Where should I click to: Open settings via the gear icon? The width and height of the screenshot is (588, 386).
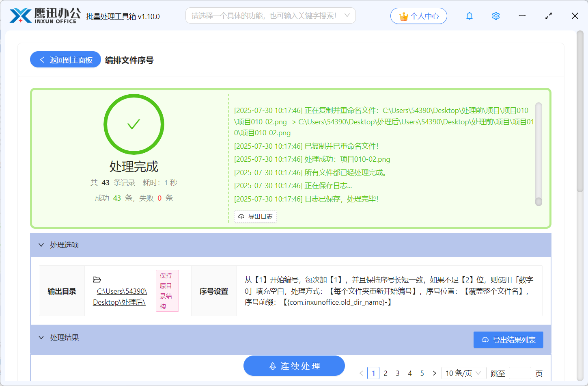click(495, 16)
